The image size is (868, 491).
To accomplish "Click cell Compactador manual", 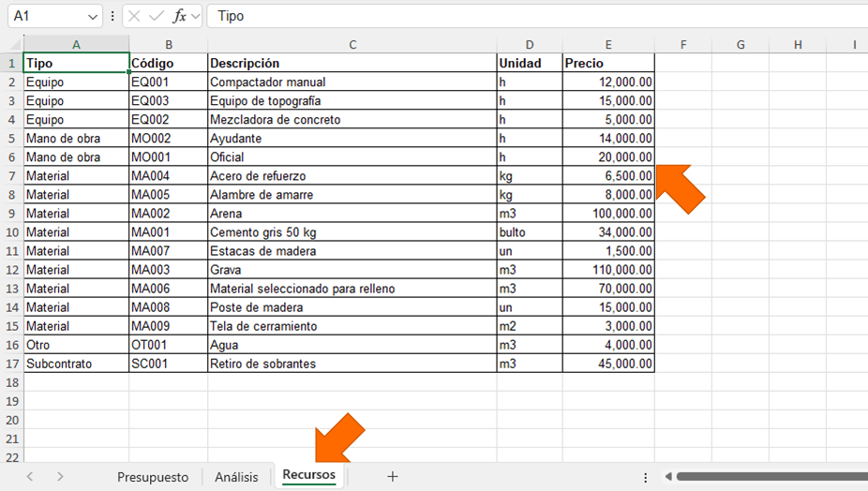I will click(352, 82).
